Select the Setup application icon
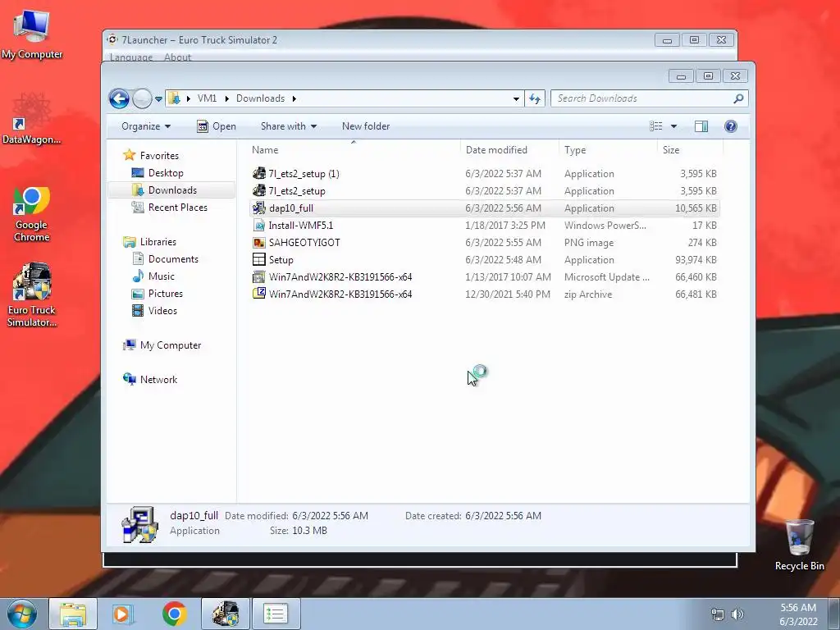The width and height of the screenshot is (840, 630). (x=258, y=259)
